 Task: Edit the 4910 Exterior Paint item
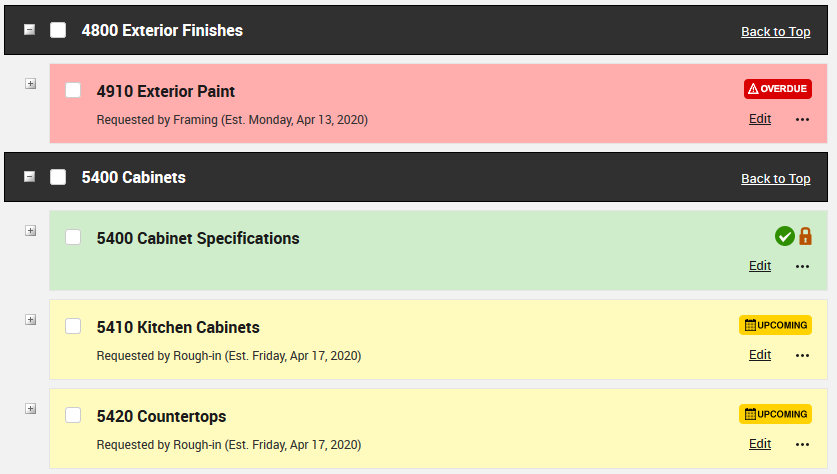pos(760,119)
